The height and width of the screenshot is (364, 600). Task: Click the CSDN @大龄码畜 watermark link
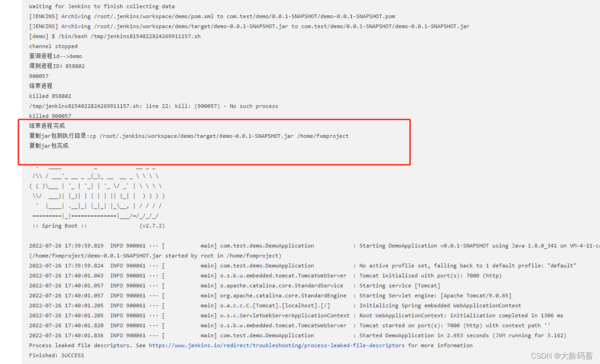point(561,355)
